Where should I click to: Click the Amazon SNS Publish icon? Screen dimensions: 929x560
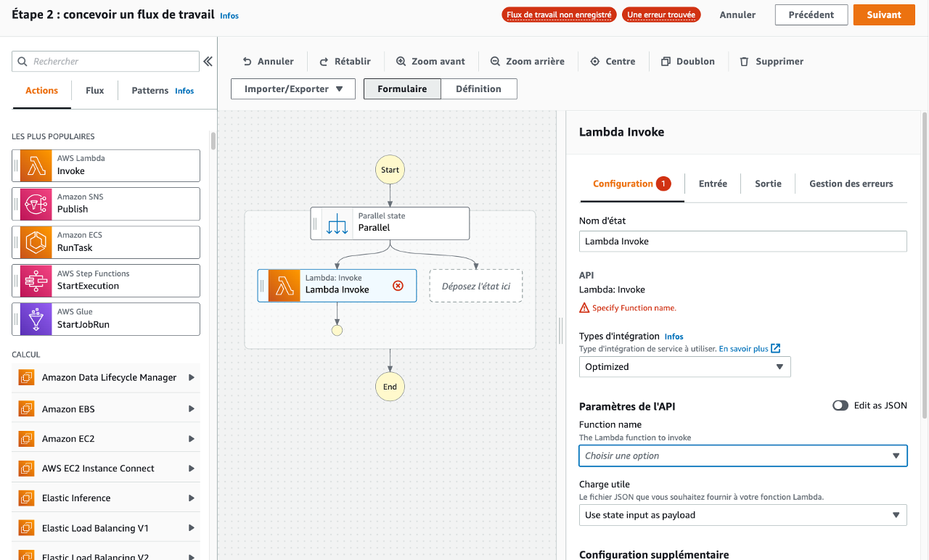[x=36, y=204]
